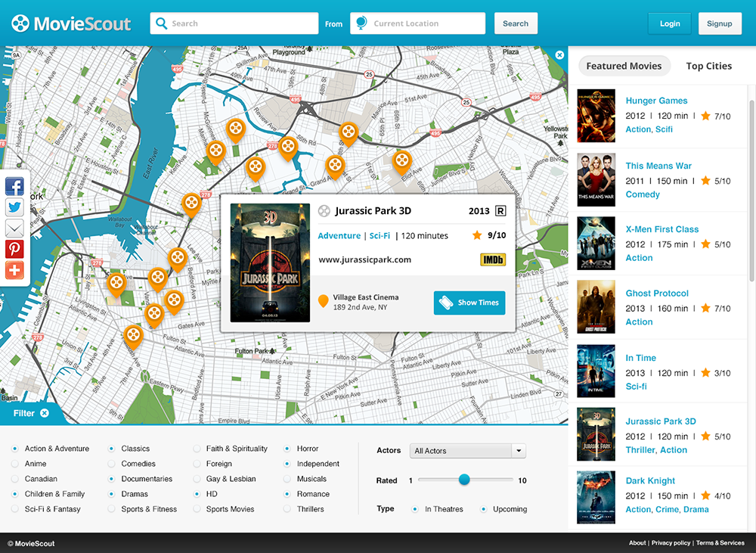Share the page by email envelope icon

14,228
